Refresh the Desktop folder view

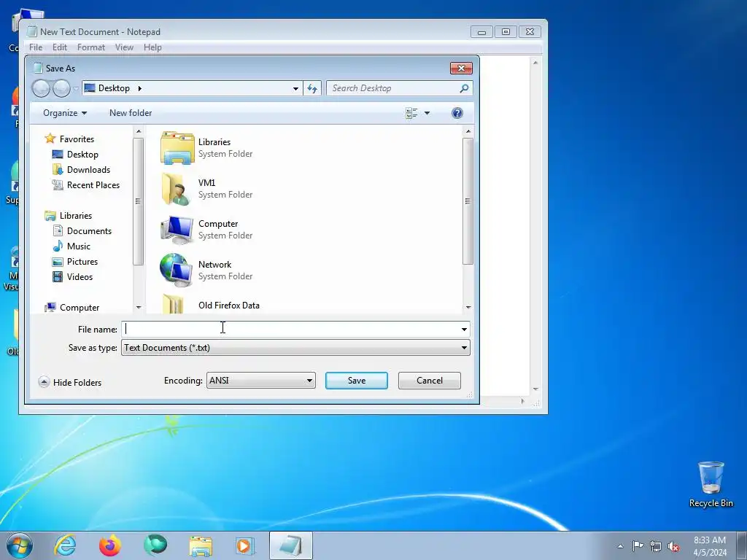click(312, 88)
